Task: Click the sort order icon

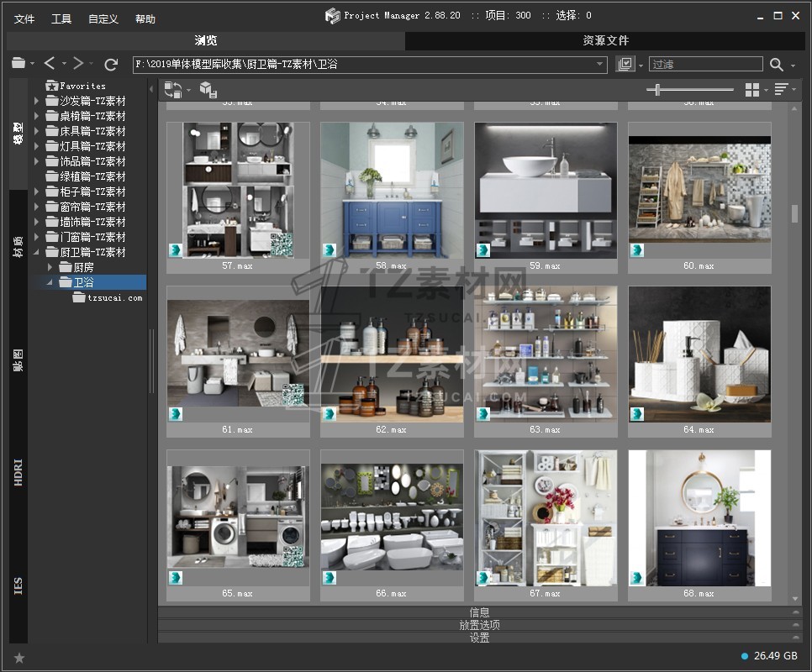Action: click(781, 89)
